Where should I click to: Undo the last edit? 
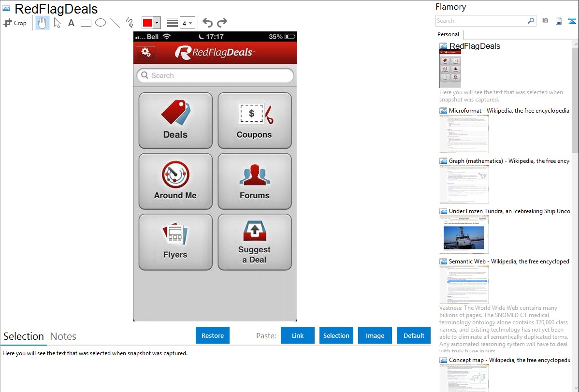(x=207, y=23)
